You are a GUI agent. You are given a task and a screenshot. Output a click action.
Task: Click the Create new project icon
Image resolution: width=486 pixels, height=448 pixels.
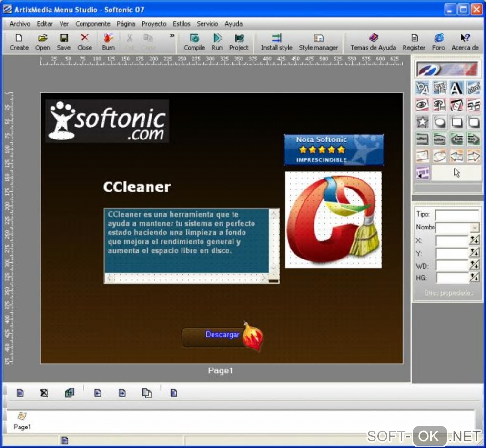pyautogui.click(x=19, y=42)
